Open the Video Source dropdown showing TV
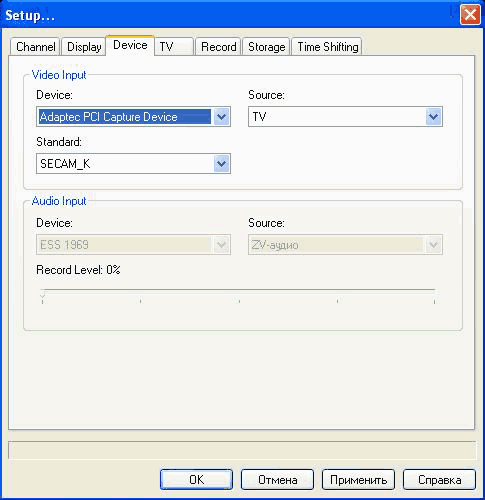 [345, 117]
